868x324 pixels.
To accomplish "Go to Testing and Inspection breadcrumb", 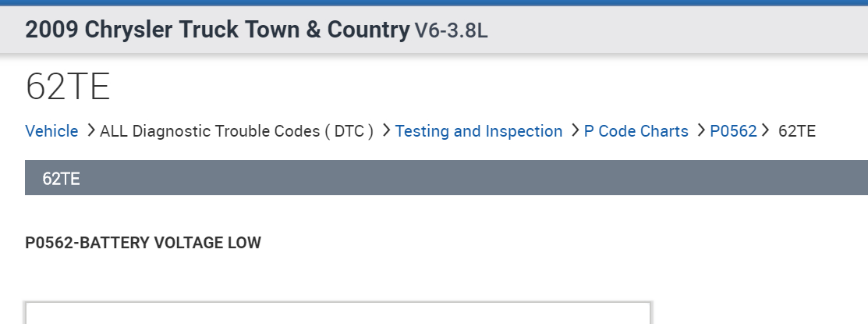I will tap(479, 131).
